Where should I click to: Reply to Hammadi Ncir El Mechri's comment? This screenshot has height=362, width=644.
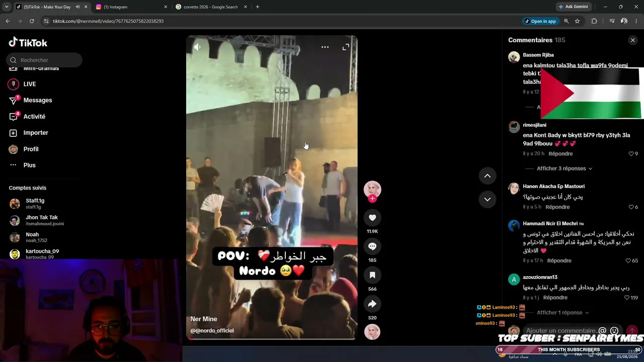click(559, 261)
